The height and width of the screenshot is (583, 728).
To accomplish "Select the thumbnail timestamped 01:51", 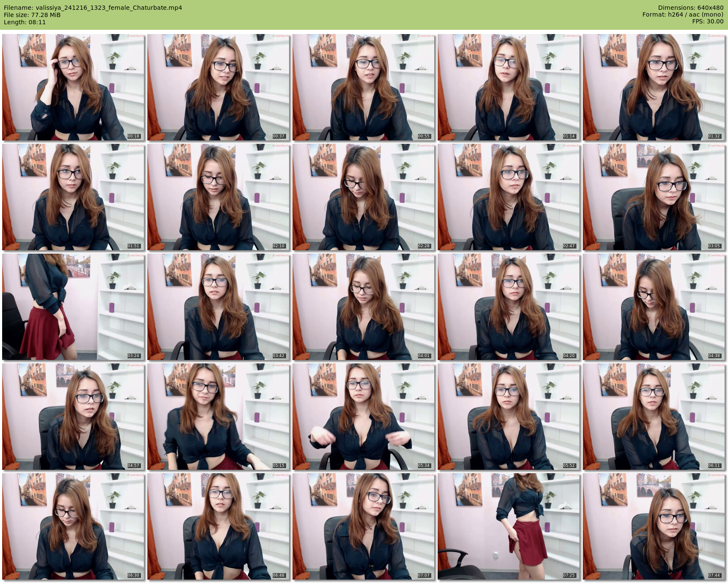I will pos(73,197).
